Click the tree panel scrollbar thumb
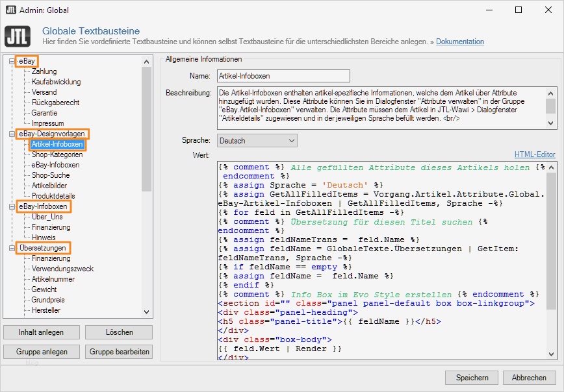The width and height of the screenshot is (564, 392). [x=146, y=129]
